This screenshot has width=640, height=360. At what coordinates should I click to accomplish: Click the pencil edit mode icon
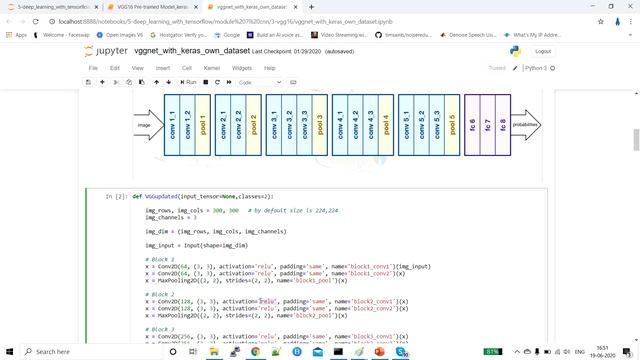tap(515, 68)
